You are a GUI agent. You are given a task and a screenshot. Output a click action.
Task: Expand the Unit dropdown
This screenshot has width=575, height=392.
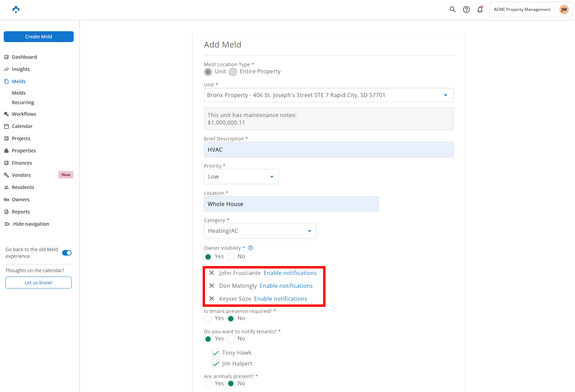[445, 95]
